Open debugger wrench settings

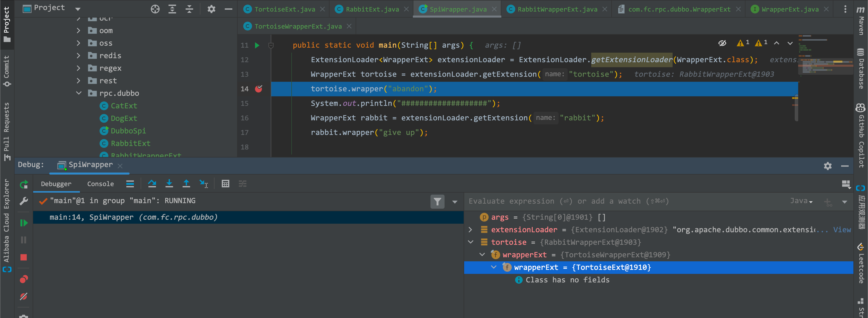pyautogui.click(x=24, y=201)
